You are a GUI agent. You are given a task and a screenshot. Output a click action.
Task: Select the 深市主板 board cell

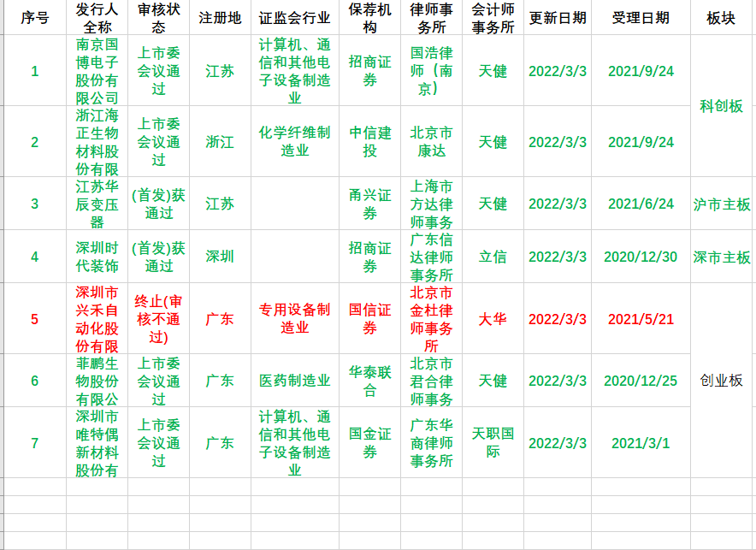[x=721, y=257]
